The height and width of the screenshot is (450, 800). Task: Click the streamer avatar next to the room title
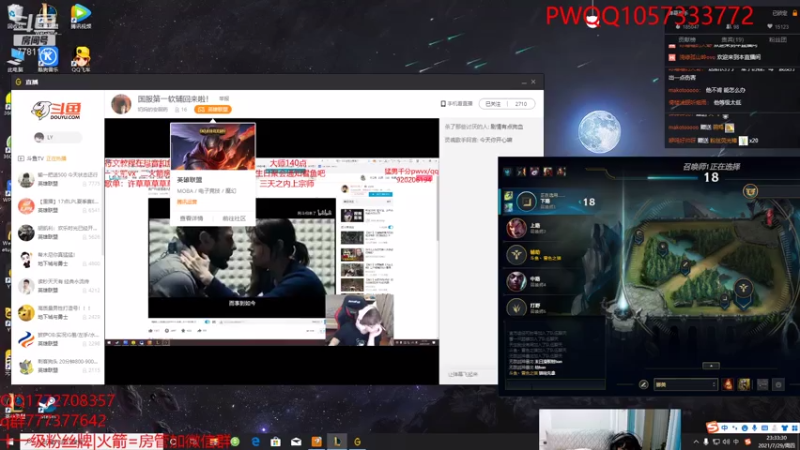point(121,104)
